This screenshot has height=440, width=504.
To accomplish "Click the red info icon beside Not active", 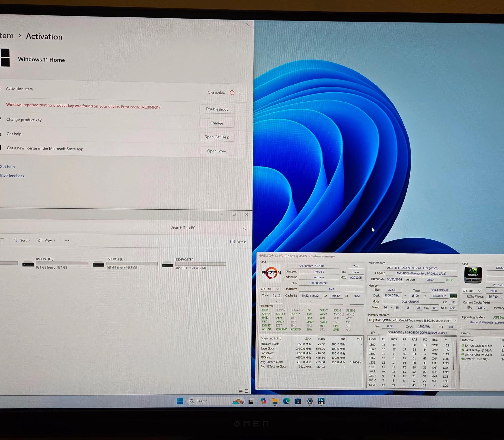I will tap(232, 93).
